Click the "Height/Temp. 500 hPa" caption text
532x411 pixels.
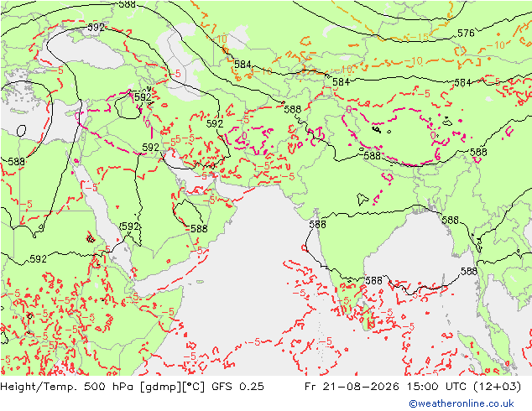68,387
